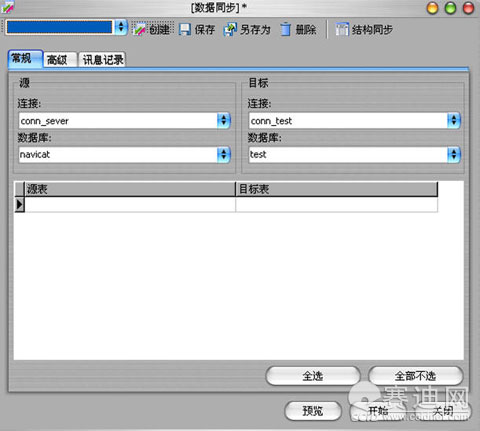Switch to the 讯息记录 tab
The width and height of the screenshot is (480, 431).
click(x=102, y=60)
